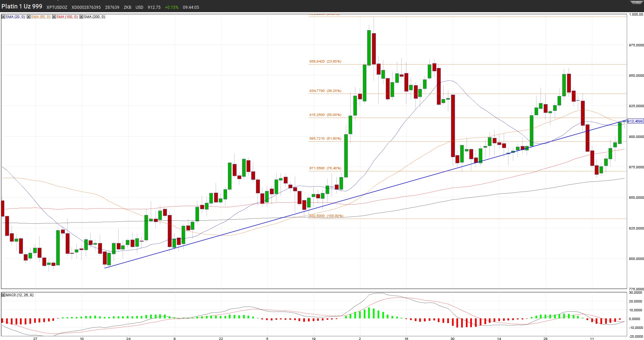The height and width of the screenshot is (340, 644).
Task: Click the MACD (12, 26, 9) label
Action: pyautogui.click(x=20, y=295)
